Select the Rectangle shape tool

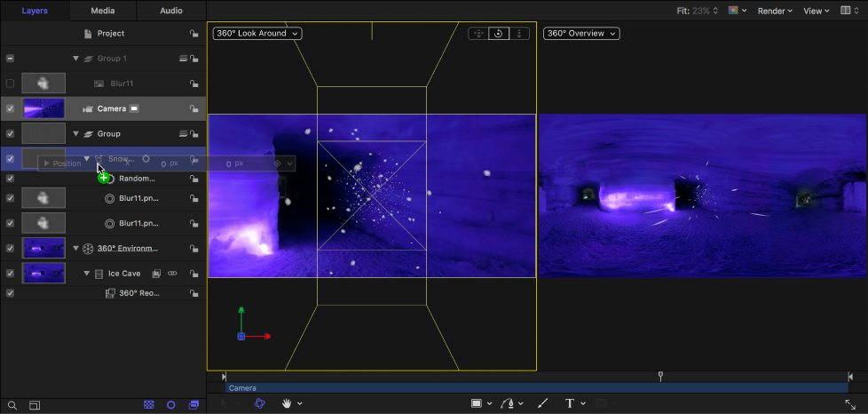coord(476,403)
